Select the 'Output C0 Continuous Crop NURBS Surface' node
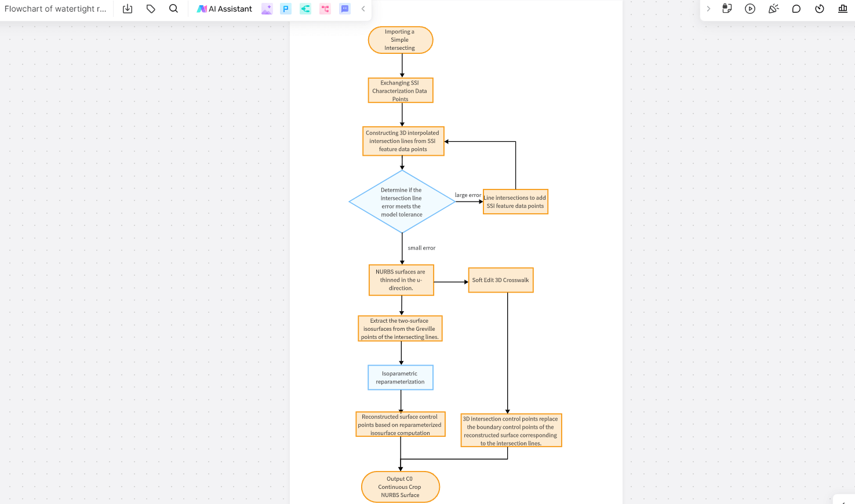This screenshot has height=504, width=855. [401, 487]
